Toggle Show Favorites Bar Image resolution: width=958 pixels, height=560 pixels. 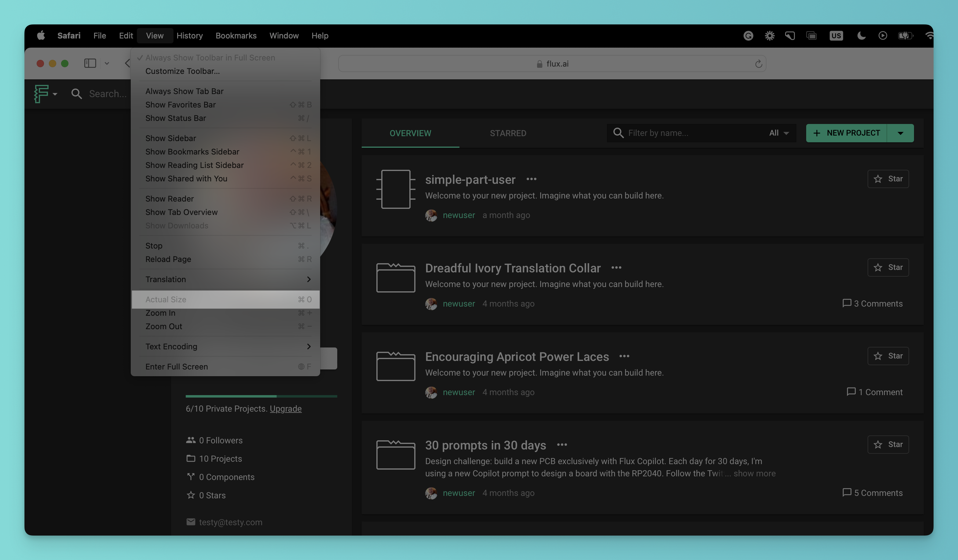pos(225,104)
